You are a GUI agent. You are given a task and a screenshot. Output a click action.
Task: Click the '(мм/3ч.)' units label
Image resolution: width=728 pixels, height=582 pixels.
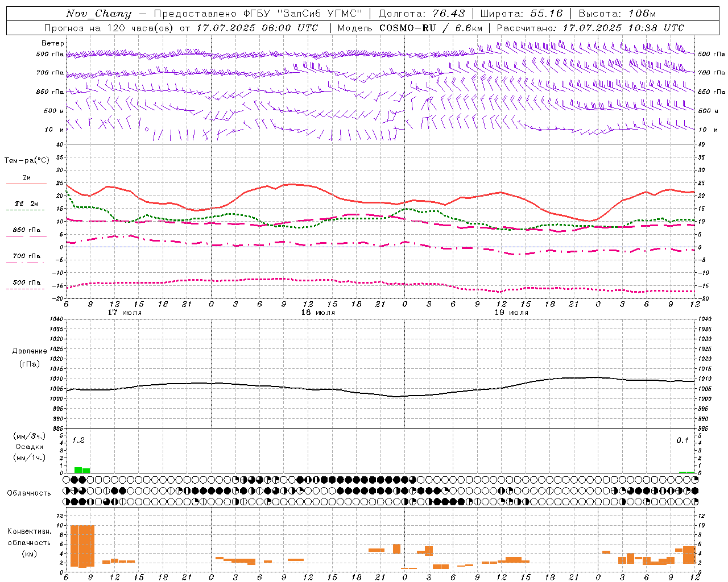[29, 436]
